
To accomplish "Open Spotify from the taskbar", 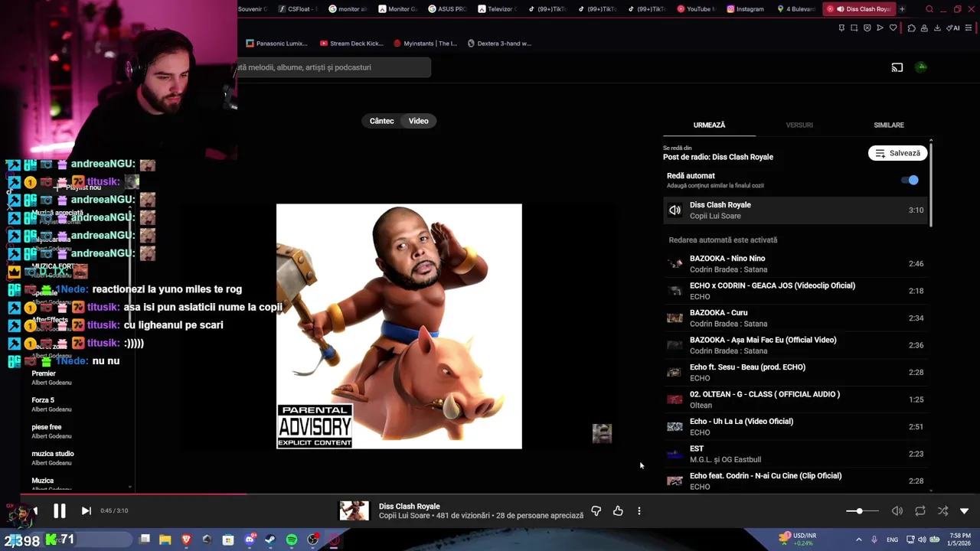I will [x=292, y=540].
